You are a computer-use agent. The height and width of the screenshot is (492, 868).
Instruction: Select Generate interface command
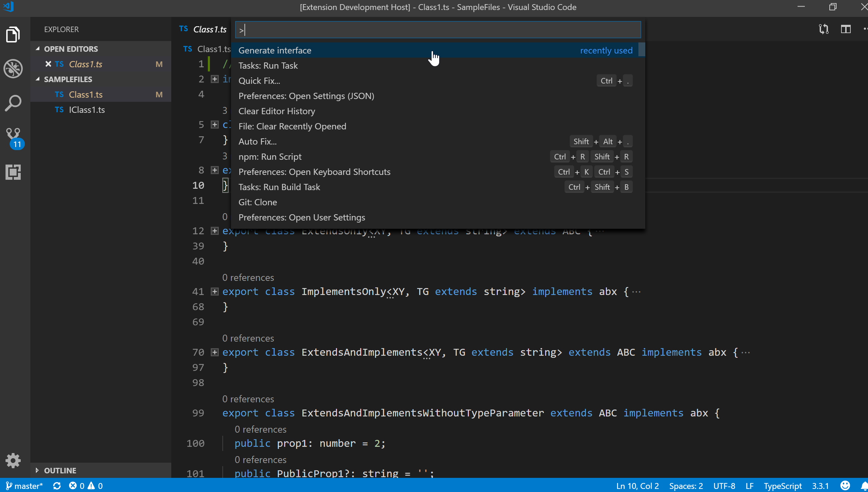coord(275,50)
